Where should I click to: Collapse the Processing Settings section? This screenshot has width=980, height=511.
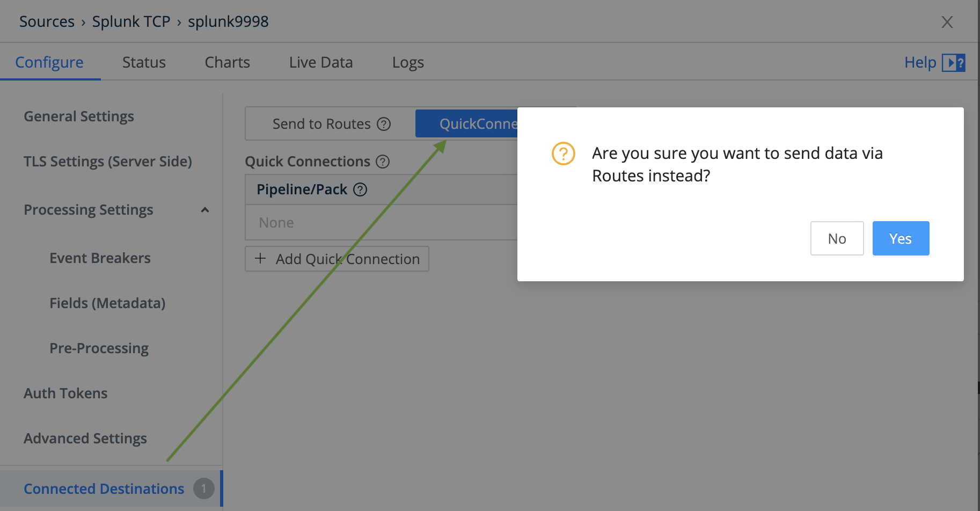204,210
